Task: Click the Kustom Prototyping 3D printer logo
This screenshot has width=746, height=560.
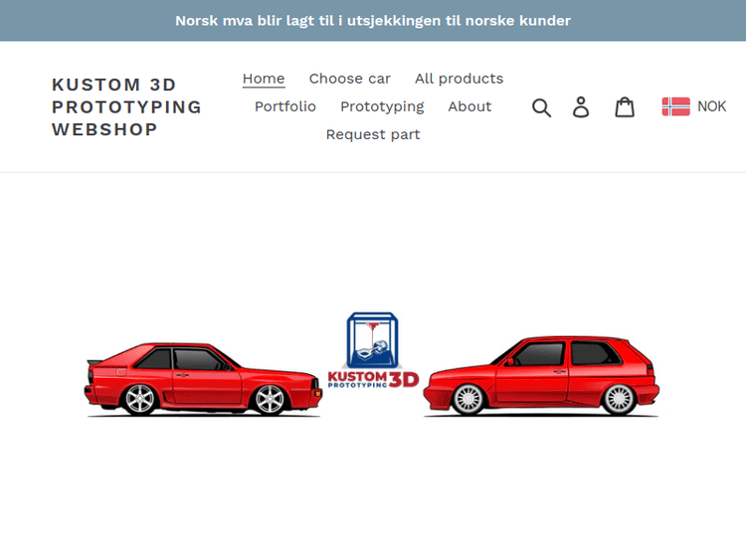Action: 373,351
